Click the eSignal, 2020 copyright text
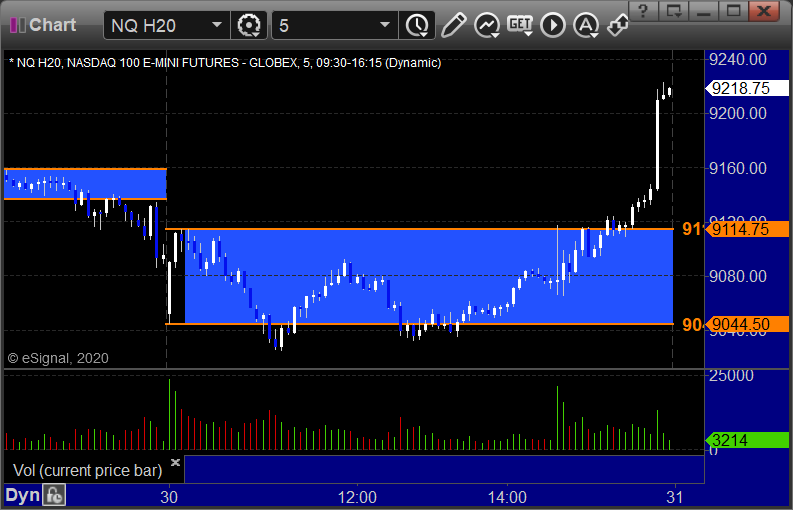Screen dimensions: 793x510 point(58,358)
